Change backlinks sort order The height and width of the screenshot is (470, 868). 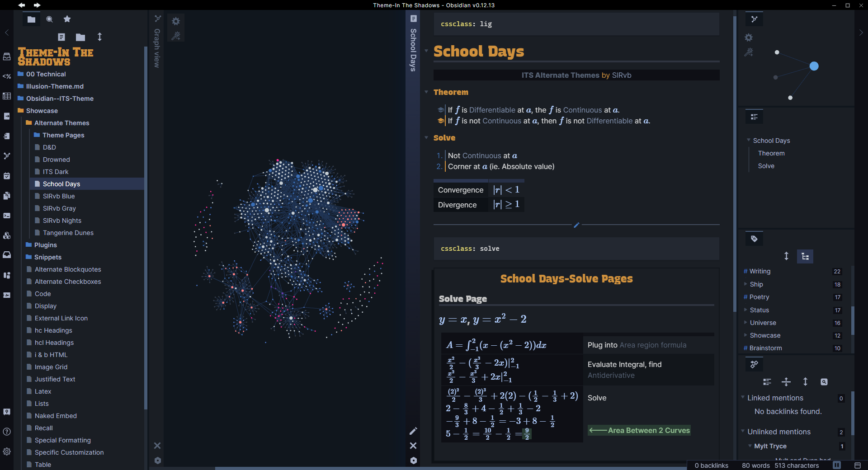point(805,382)
